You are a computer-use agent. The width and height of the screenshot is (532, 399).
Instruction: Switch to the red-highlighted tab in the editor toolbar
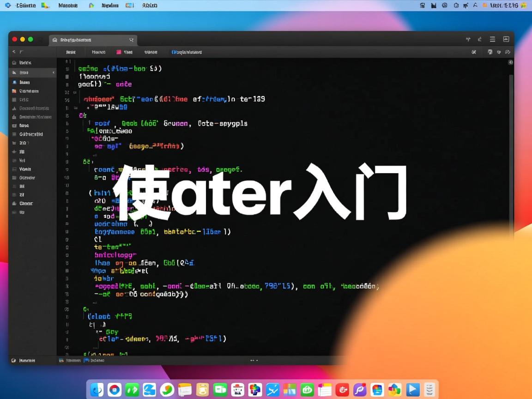click(124, 52)
